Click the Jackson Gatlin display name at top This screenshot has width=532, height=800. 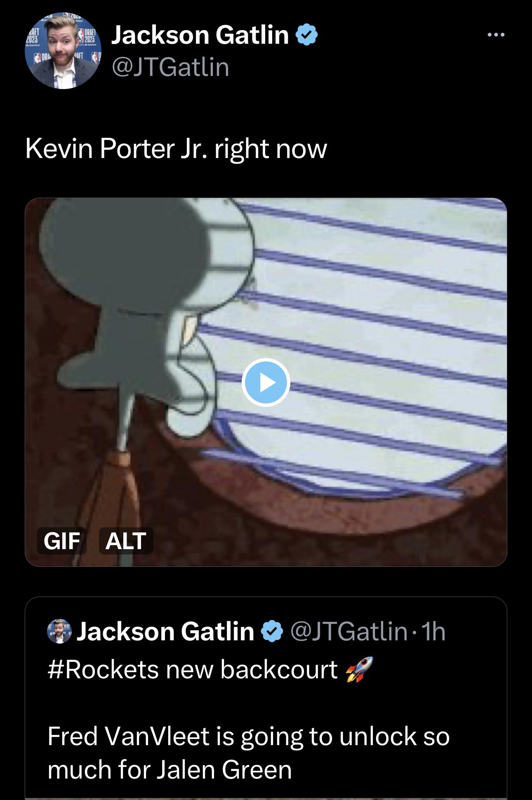tap(200, 35)
